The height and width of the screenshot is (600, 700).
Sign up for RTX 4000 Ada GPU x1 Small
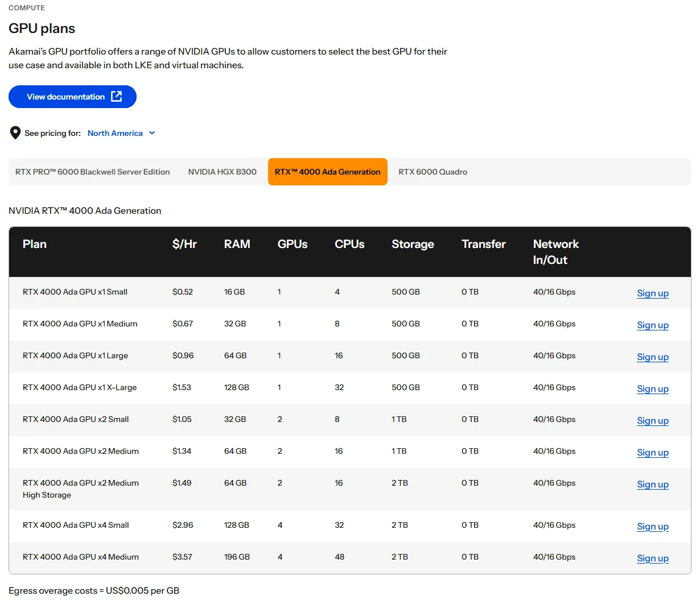coord(653,293)
